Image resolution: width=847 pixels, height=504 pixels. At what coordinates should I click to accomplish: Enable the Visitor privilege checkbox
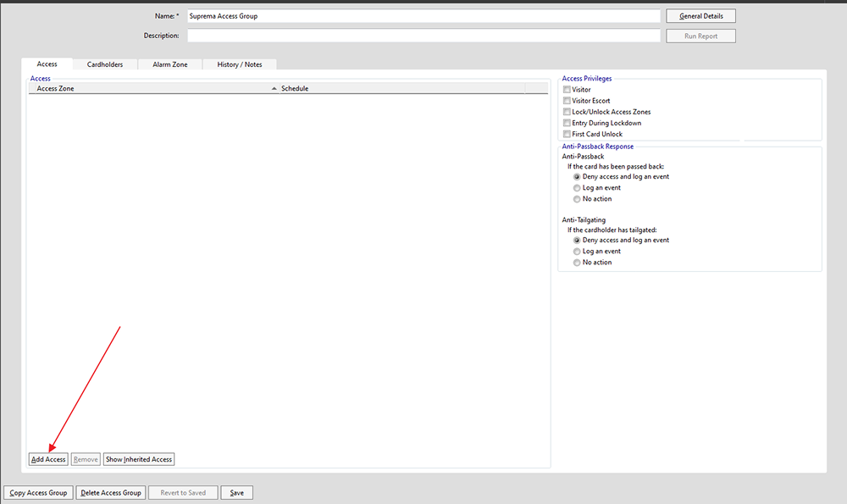tap(567, 90)
